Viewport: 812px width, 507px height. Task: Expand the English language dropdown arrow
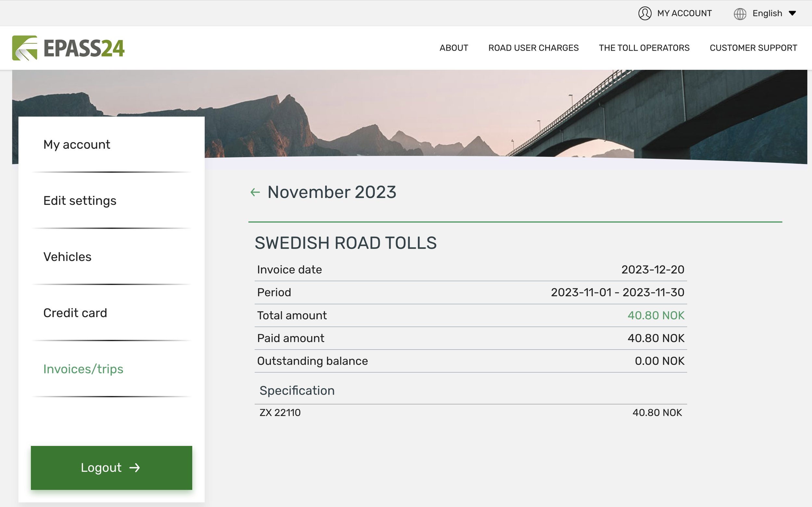793,13
